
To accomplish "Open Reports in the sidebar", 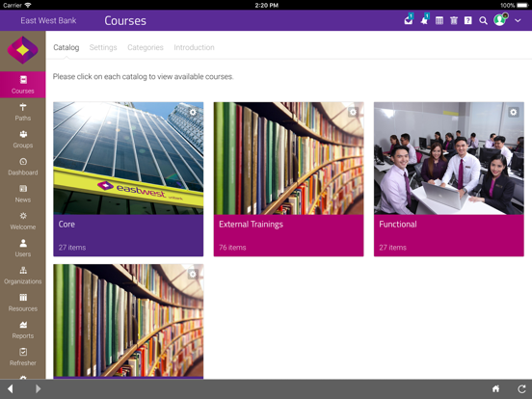I will point(23,330).
